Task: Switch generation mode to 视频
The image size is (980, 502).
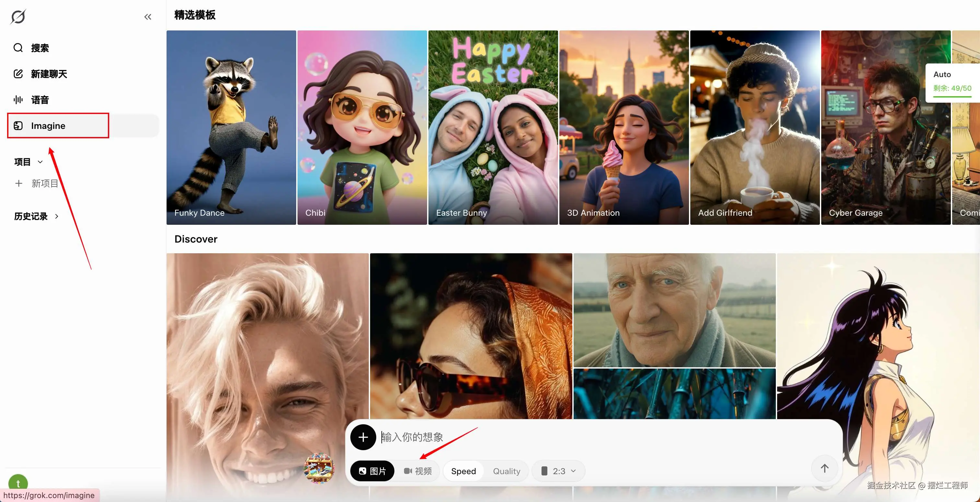Action: point(417,471)
